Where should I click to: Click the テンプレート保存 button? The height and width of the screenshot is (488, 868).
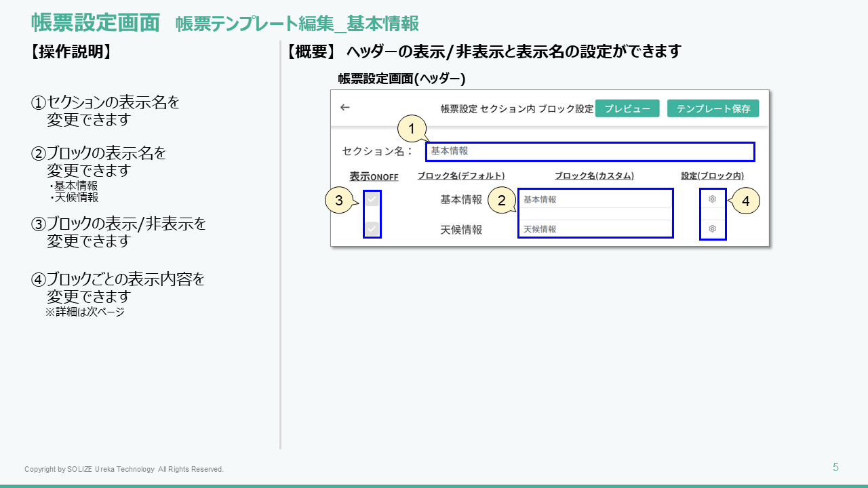pyautogui.click(x=713, y=108)
